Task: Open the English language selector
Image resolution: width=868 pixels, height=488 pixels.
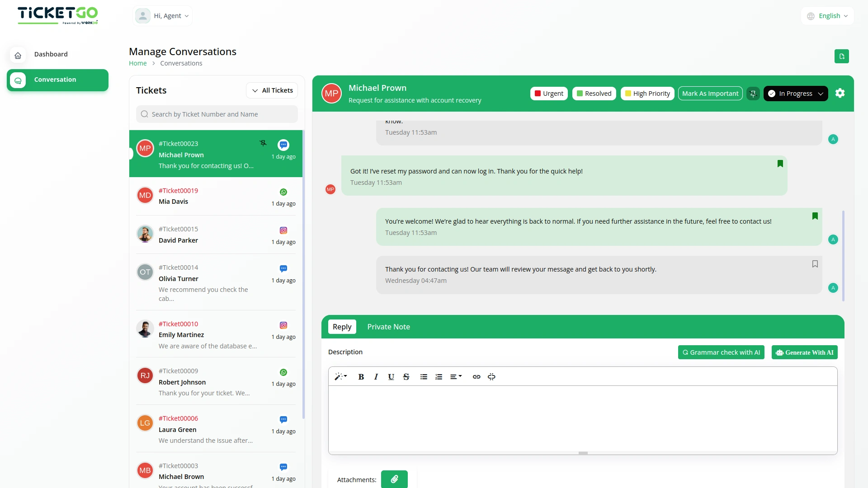Action: point(827,15)
